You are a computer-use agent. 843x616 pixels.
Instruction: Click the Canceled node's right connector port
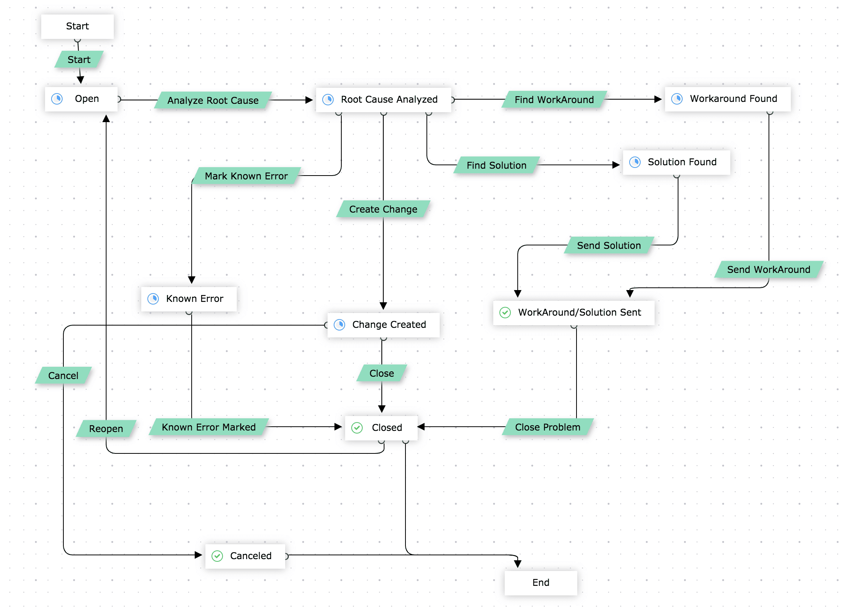(286, 556)
